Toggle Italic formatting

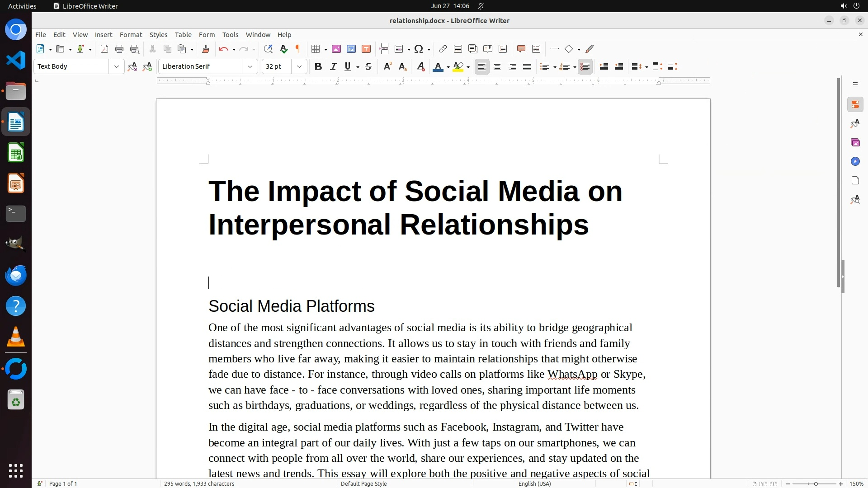333,67
